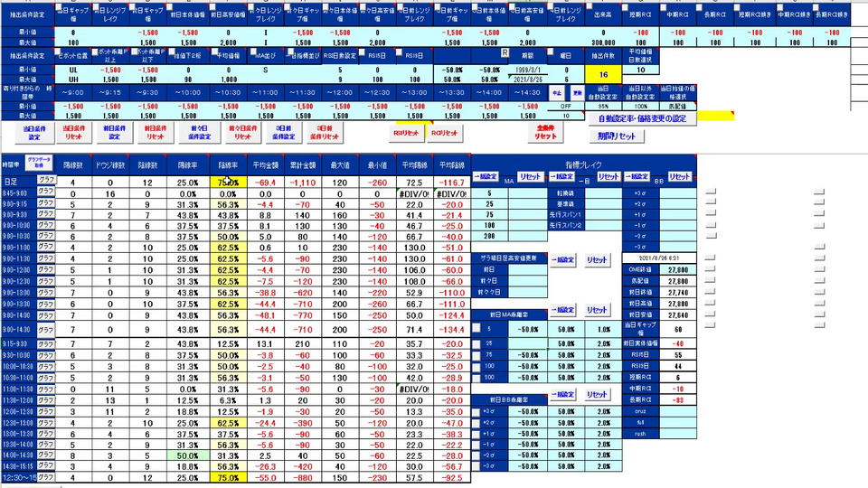Click the 前日条件リセット button

[156, 133]
